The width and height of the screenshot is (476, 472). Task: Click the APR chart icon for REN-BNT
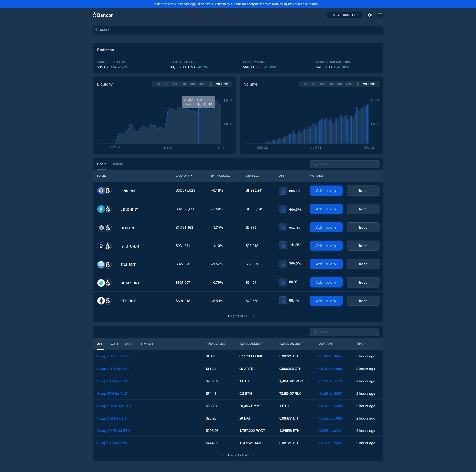pos(283,228)
